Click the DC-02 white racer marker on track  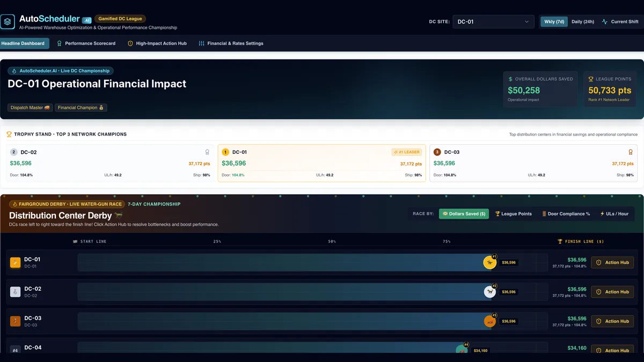(x=489, y=292)
